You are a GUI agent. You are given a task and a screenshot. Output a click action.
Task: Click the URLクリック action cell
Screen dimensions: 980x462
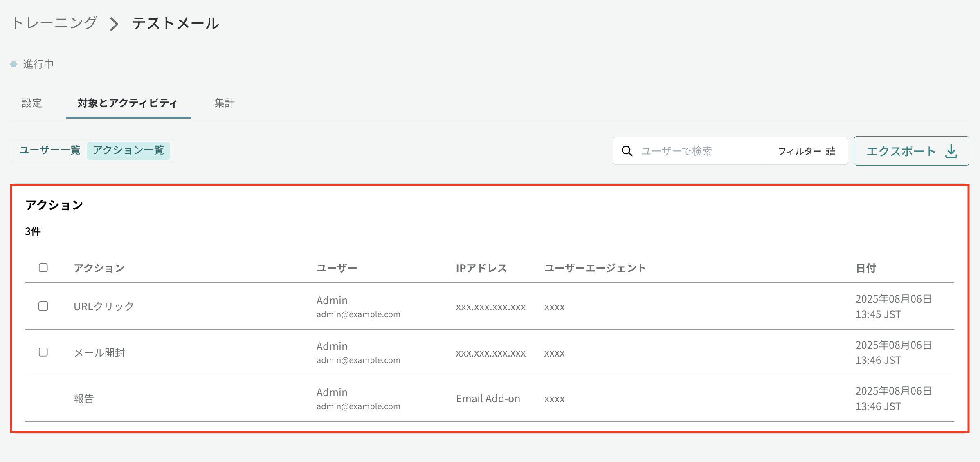point(104,306)
